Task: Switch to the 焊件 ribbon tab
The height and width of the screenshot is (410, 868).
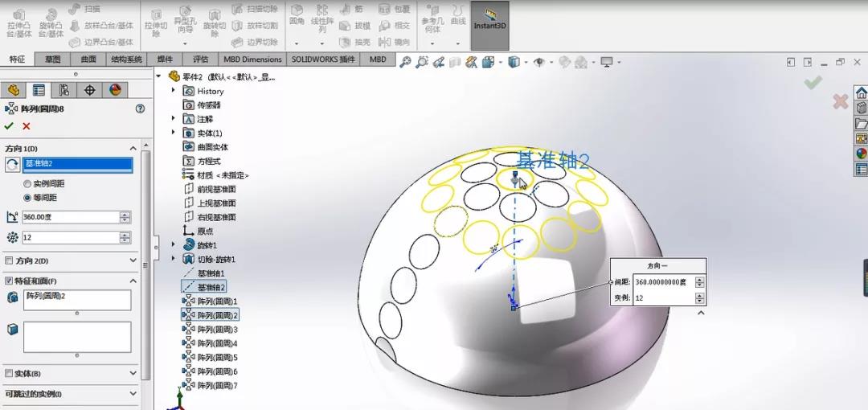Action: [x=165, y=59]
